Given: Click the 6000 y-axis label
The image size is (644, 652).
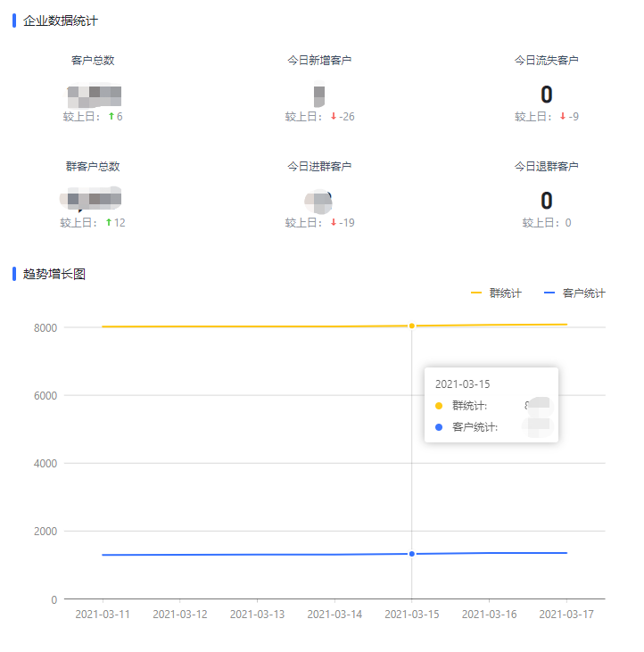Looking at the screenshot, I should (x=45, y=396).
